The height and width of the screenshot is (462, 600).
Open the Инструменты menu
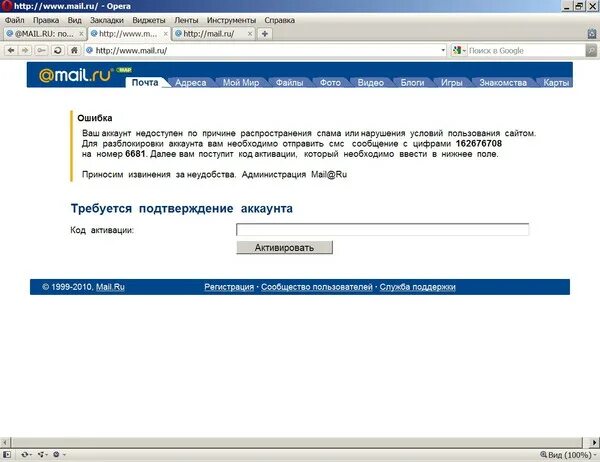tap(231, 20)
